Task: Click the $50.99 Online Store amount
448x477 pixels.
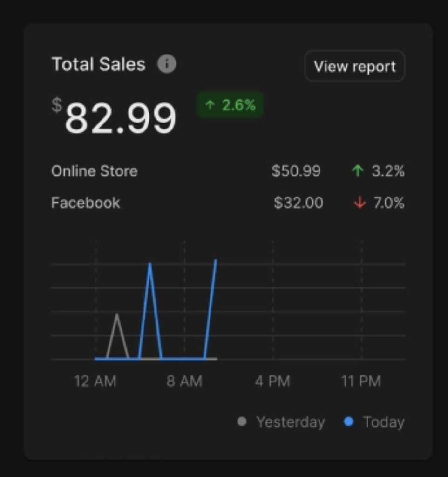Action: tap(296, 171)
